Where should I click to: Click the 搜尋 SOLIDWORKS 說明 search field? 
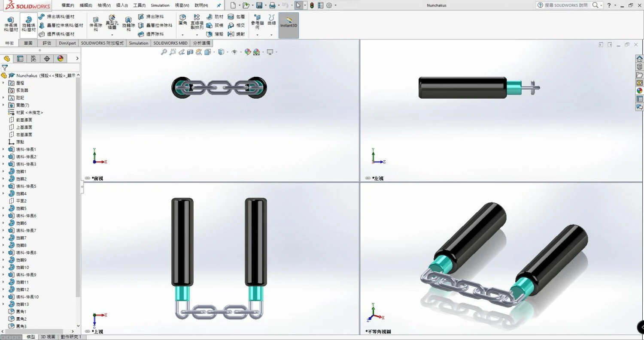coord(566,6)
